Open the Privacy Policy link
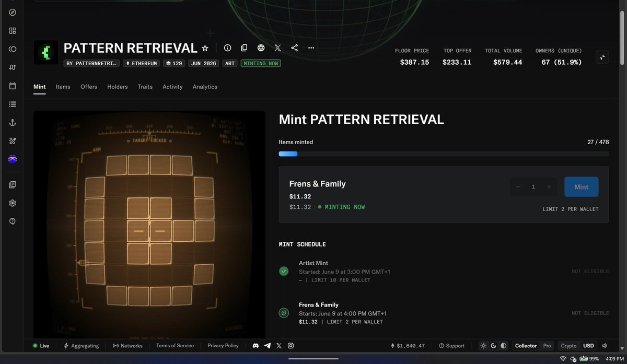Screen dimensions: 627x364 point(223,346)
